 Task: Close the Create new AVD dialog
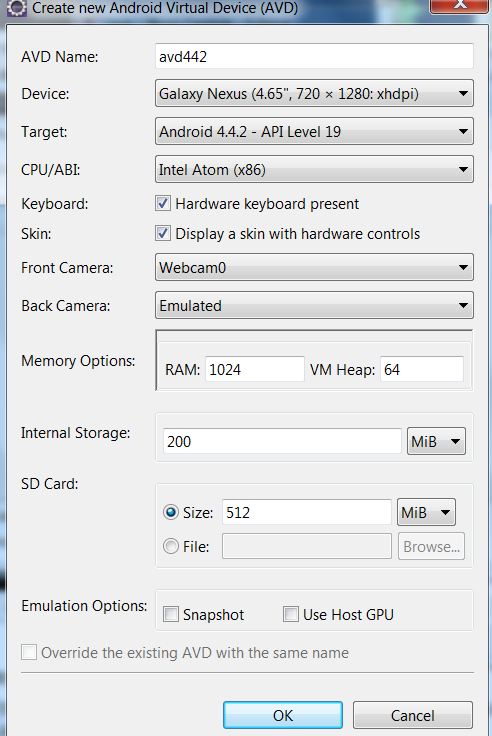coord(459,6)
